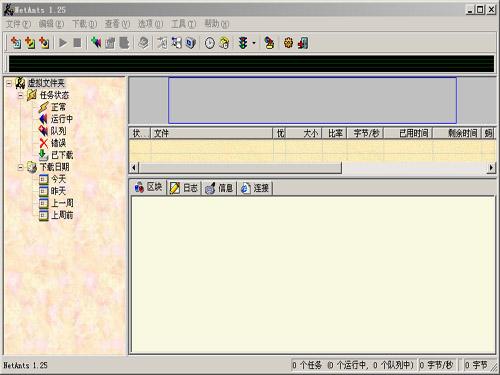Switch to the 日志 tab
The width and height of the screenshot is (500, 375).
tap(184, 188)
